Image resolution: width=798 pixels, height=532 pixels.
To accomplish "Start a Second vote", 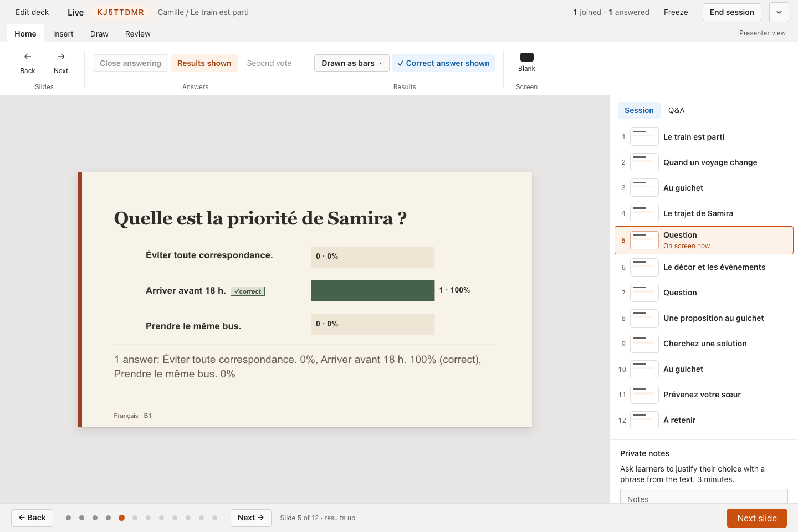I will (269, 63).
